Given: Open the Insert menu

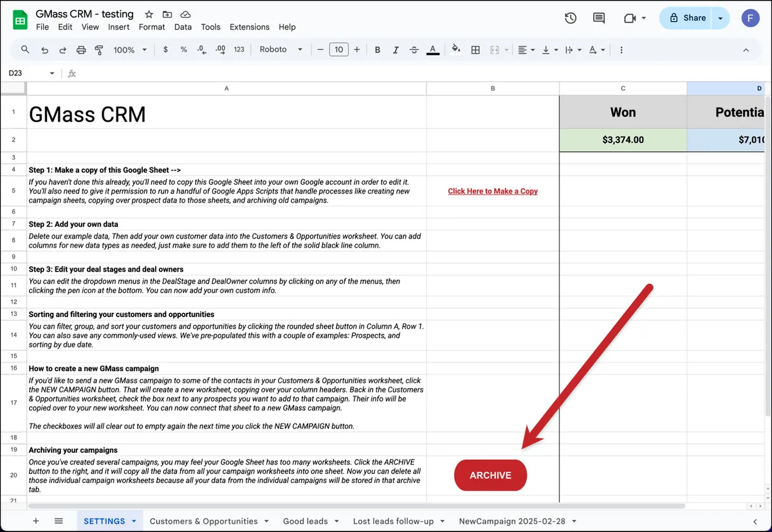Looking at the screenshot, I should 119,27.
